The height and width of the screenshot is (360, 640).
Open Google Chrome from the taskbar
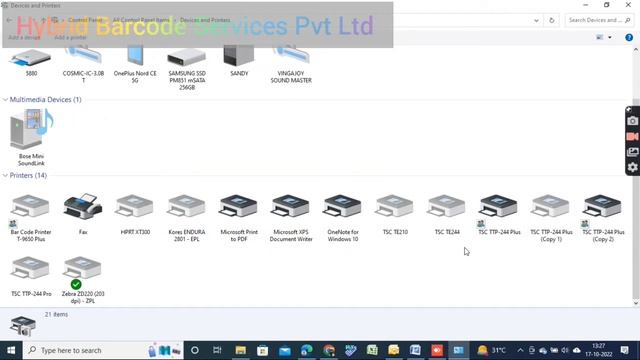point(329,350)
